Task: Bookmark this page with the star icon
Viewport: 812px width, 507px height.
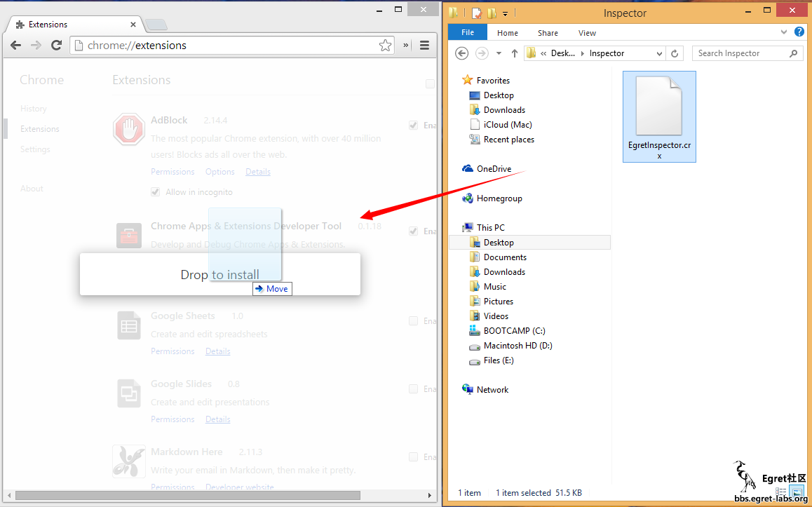Action: coord(385,46)
